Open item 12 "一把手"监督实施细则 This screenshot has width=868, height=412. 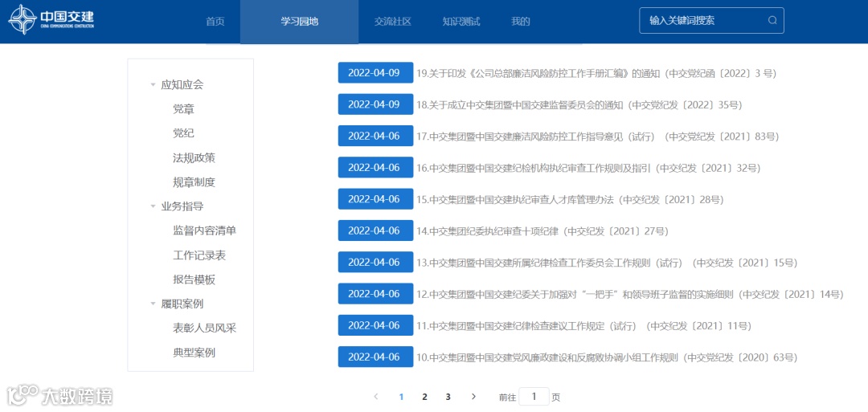630,294
